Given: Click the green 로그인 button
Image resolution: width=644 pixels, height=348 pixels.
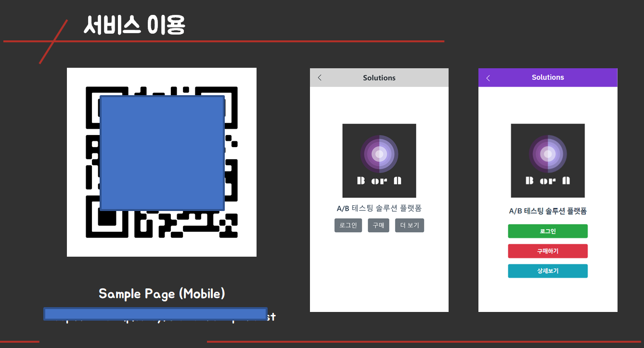Looking at the screenshot, I should [548, 231].
